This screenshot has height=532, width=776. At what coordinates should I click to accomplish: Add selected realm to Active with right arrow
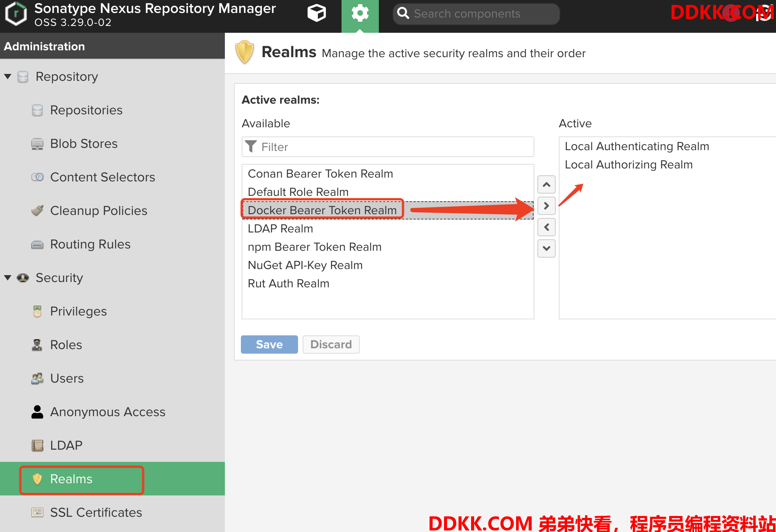click(x=546, y=206)
